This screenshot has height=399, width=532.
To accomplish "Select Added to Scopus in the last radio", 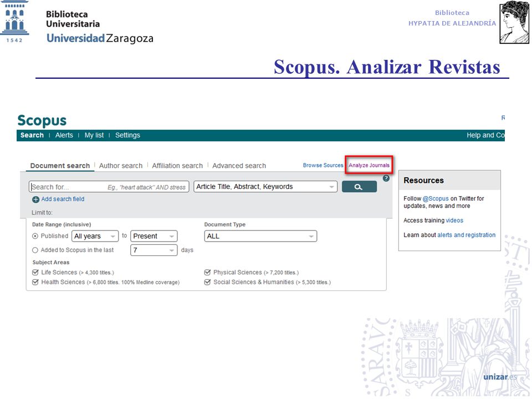I will (x=35, y=250).
